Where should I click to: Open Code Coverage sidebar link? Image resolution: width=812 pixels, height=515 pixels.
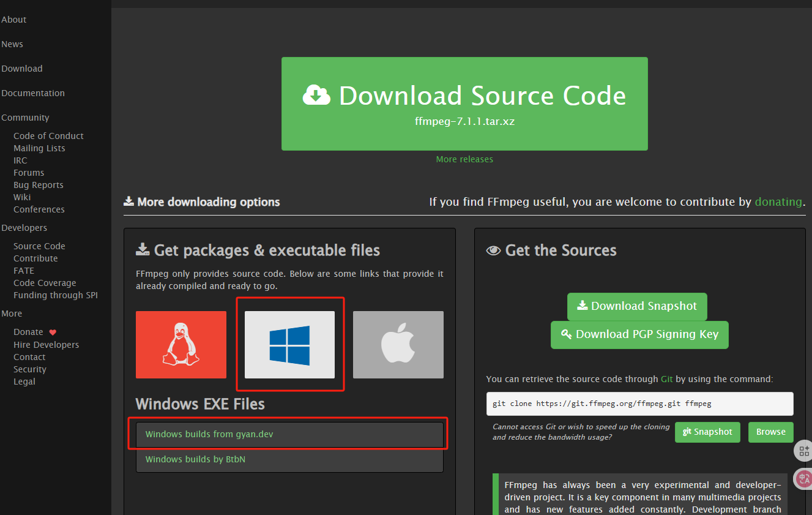pyautogui.click(x=45, y=283)
